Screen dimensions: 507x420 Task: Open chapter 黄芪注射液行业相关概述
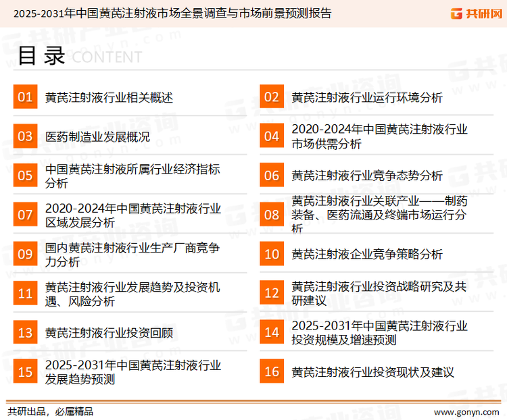109,97
